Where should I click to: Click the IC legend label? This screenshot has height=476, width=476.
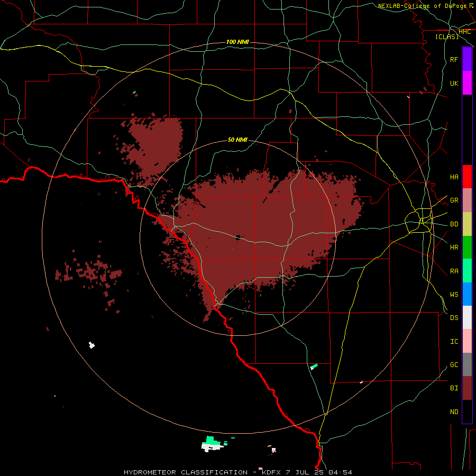click(x=454, y=341)
